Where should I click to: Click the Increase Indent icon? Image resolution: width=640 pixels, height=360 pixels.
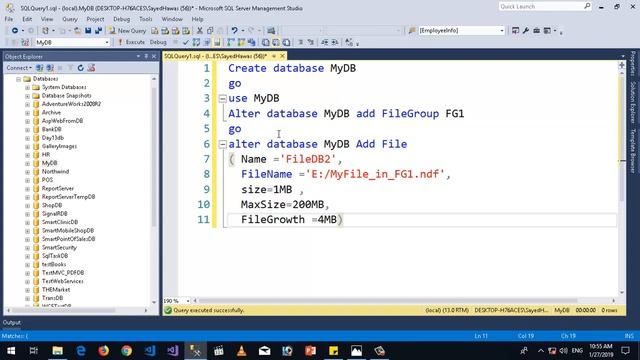pos(335,42)
